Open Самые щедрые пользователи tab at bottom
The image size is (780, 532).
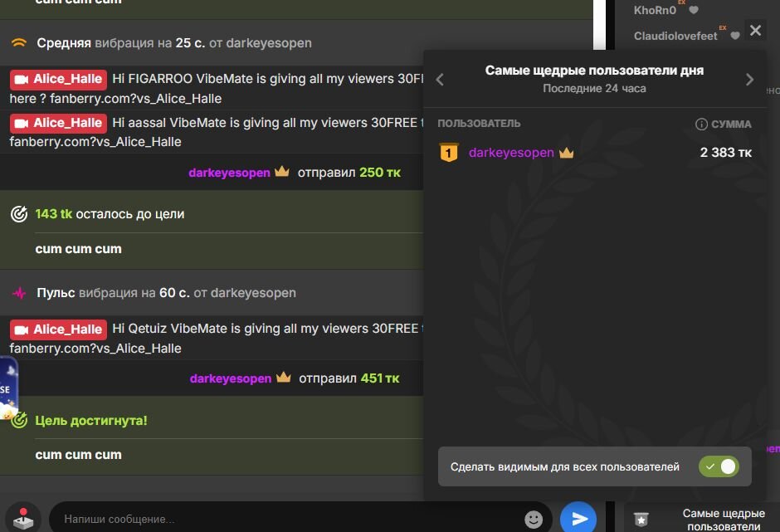pyautogui.click(x=723, y=520)
